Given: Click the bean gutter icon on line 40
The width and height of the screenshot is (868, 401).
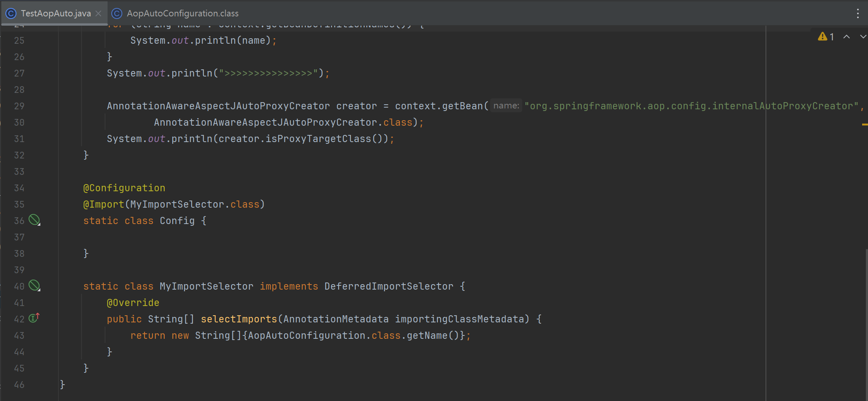Looking at the screenshot, I should coord(34,285).
